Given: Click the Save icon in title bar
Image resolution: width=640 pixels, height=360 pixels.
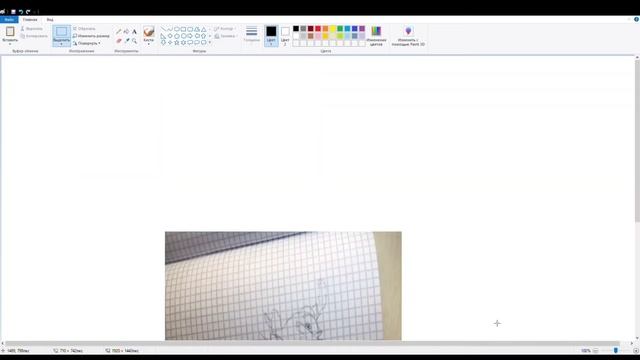Looking at the screenshot, I should coord(13,12).
